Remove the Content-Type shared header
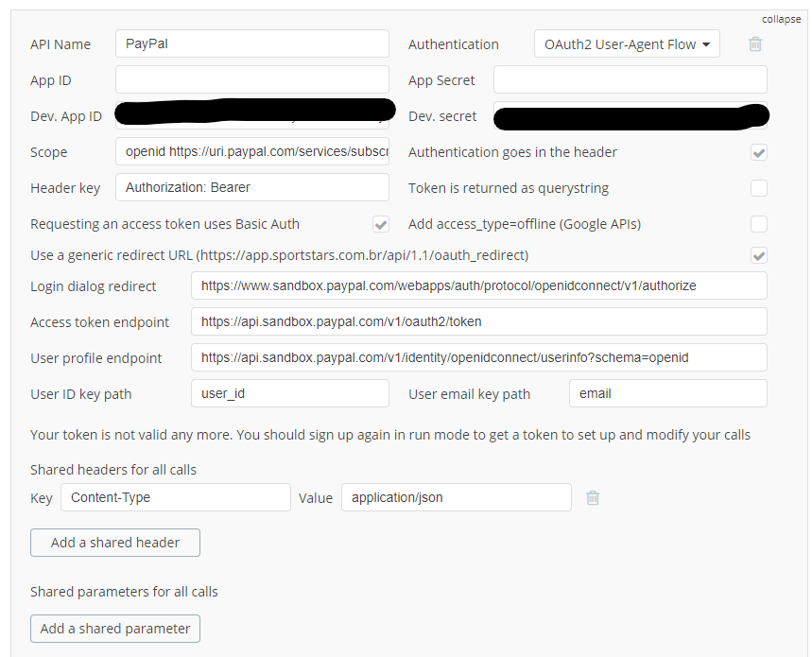The height and width of the screenshot is (657, 812). [593, 497]
